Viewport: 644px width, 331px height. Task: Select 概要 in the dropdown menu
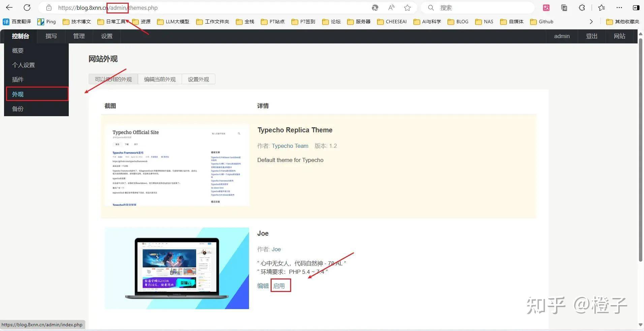coord(36,51)
